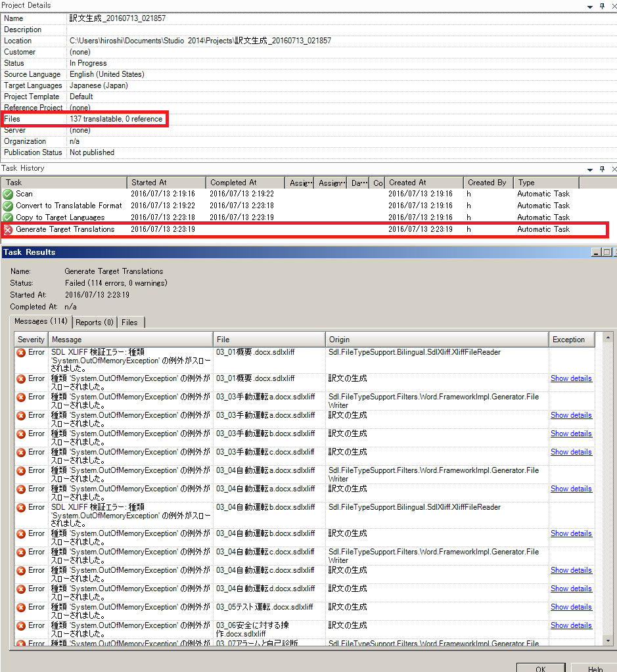Open the Project Details panel options arrow
The image size is (617, 672).
(589, 5)
